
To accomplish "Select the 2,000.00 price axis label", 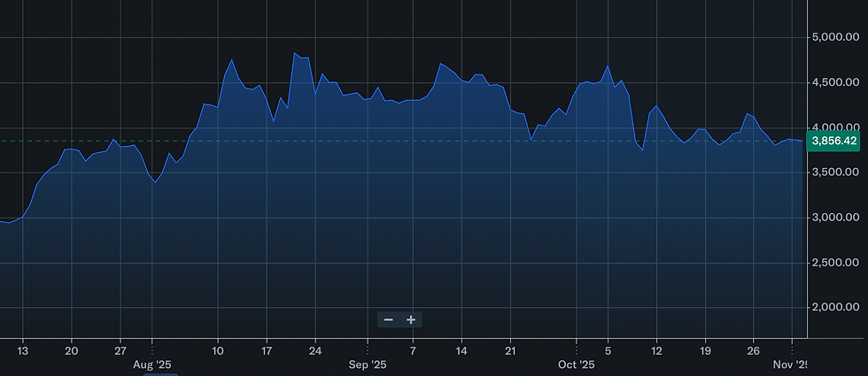I will click(835, 307).
